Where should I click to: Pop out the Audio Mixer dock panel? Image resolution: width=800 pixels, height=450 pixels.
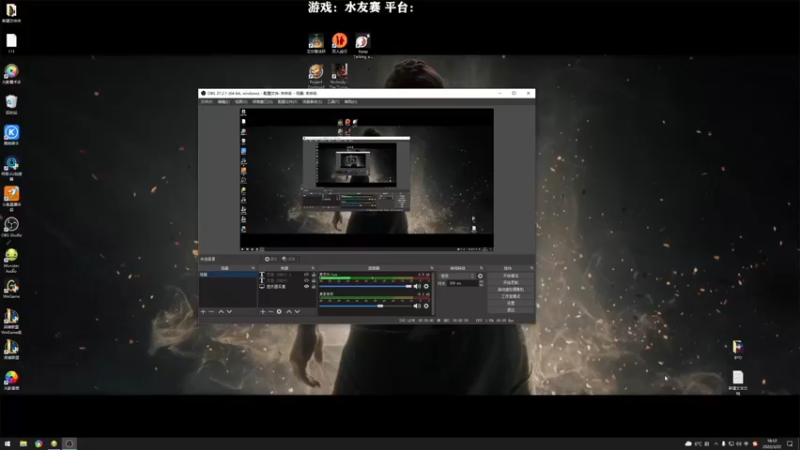(x=432, y=268)
